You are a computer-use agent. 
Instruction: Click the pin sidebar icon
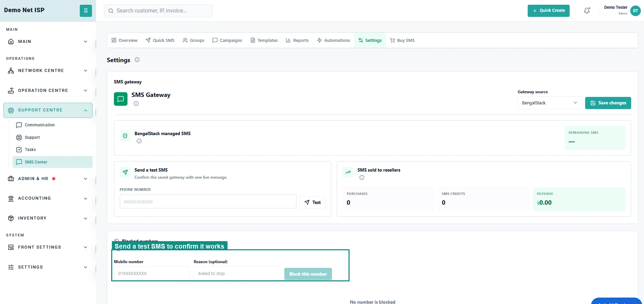pyautogui.click(x=86, y=11)
